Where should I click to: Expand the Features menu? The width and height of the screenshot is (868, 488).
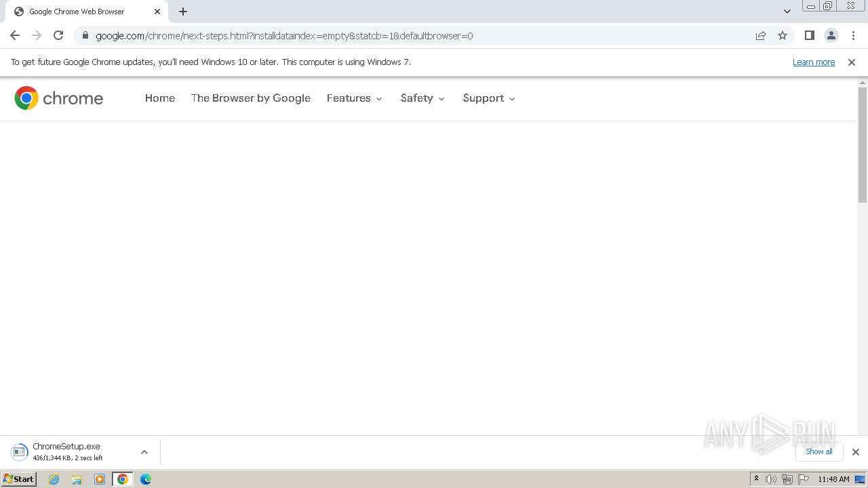tap(355, 98)
